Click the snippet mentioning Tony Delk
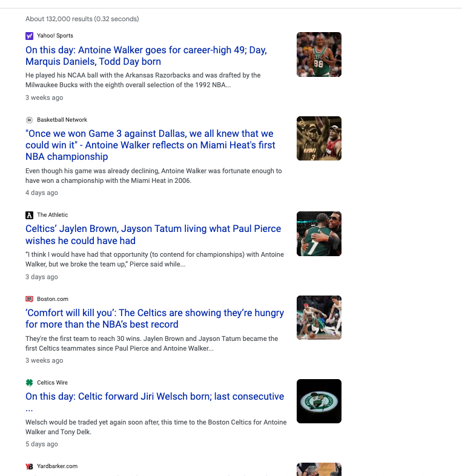462x476 pixels. point(156,427)
